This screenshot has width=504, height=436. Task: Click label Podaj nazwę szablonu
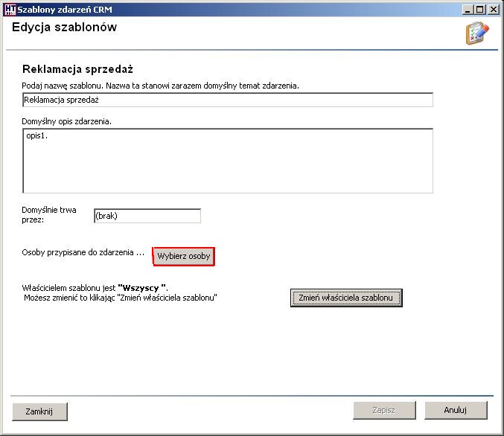coord(160,86)
